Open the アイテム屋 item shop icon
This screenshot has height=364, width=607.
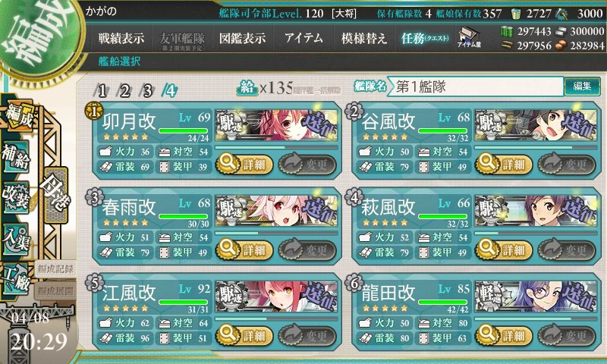(469, 37)
